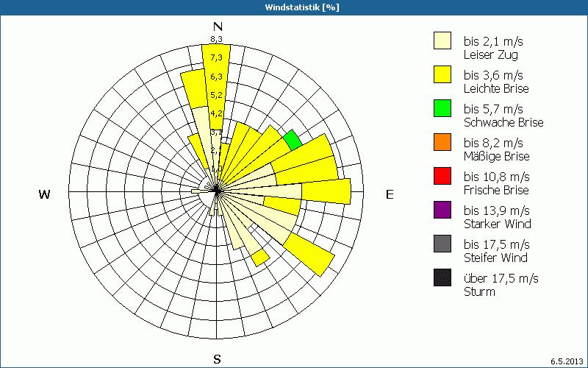Screen dimensions: 588x368
Task: Click the 'Steifer Wind' legend label
Action: tap(495, 258)
